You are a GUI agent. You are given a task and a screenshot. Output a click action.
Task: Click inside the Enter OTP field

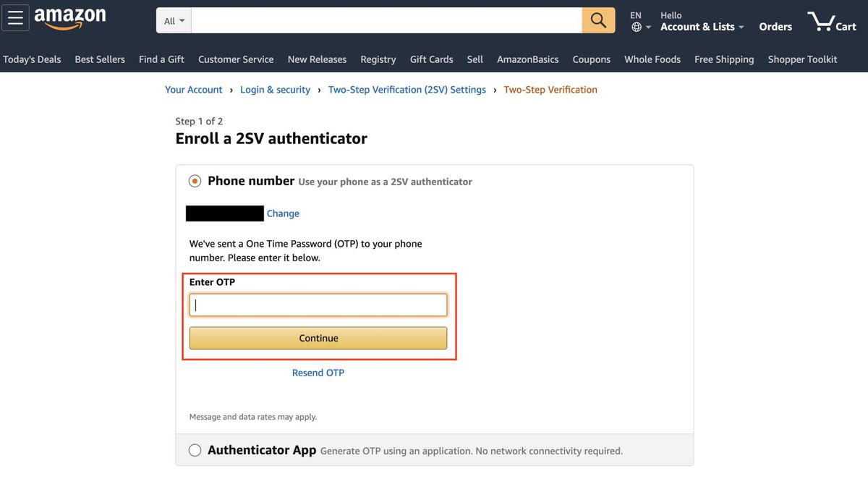[318, 304]
